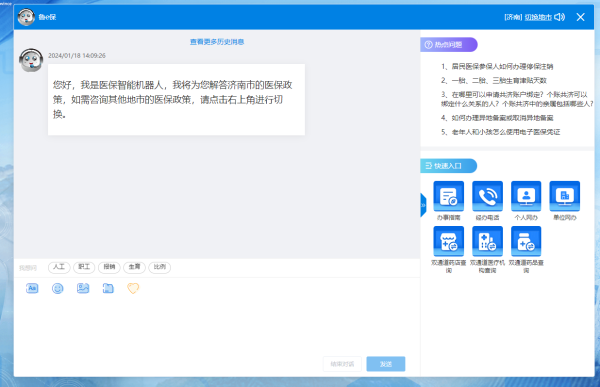Click in the message input area
The image size is (600, 387).
click(x=217, y=325)
